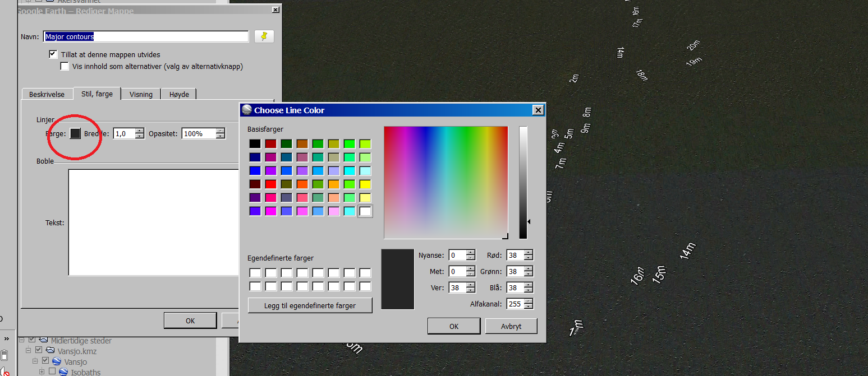868x376 pixels.
Task: Click the dark gray current color preview box
Action: (x=398, y=279)
